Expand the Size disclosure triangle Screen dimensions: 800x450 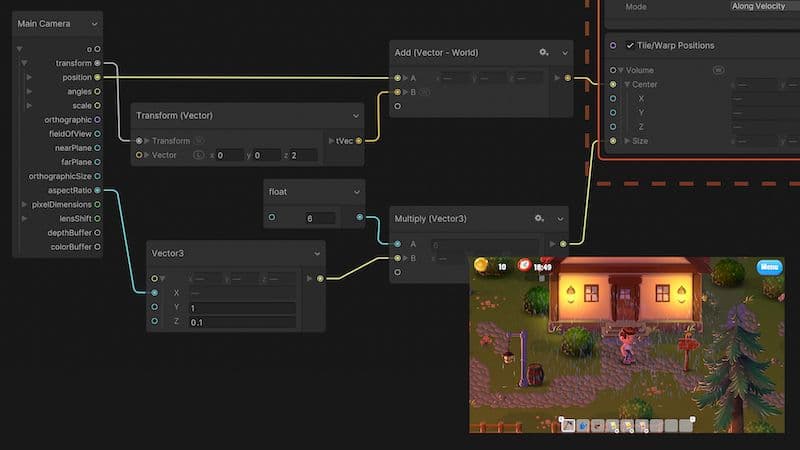(627, 141)
